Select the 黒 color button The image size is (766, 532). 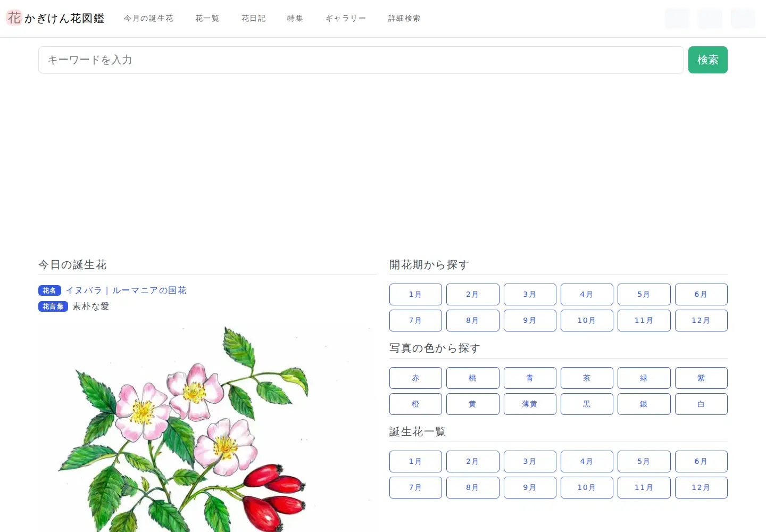pyautogui.click(x=587, y=404)
